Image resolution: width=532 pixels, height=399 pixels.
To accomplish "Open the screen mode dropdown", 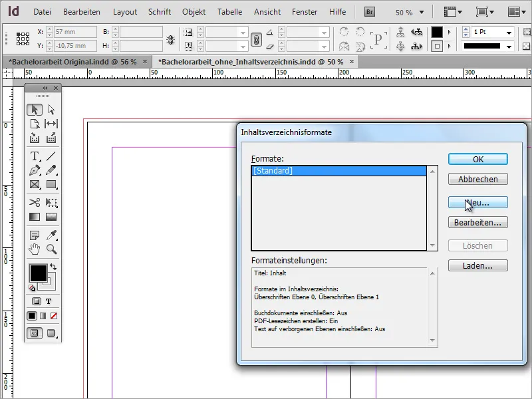I will tap(485, 12).
